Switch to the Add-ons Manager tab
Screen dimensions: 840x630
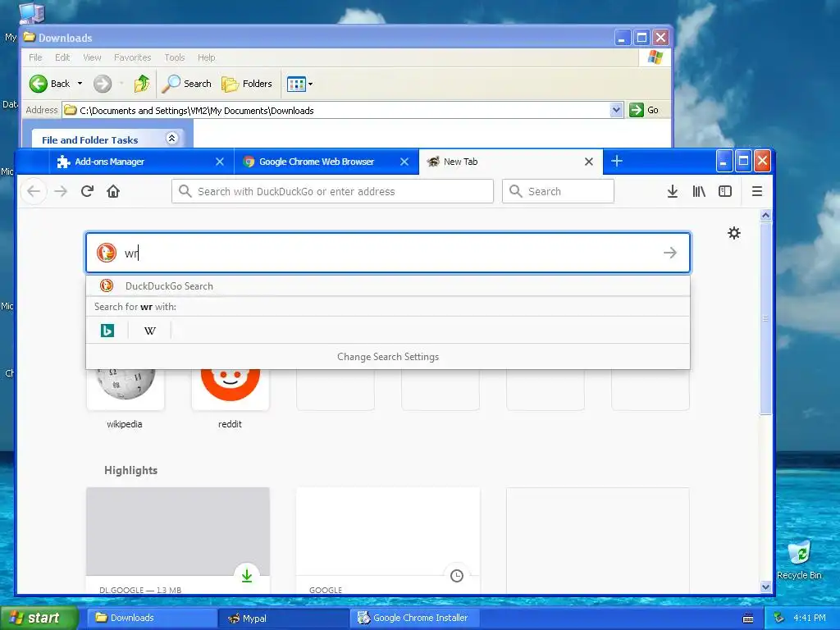(141, 162)
